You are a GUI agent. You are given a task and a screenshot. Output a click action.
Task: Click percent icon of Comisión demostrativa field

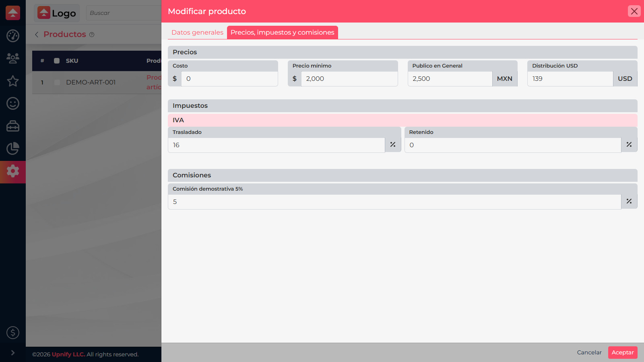pyautogui.click(x=629, y=202)
